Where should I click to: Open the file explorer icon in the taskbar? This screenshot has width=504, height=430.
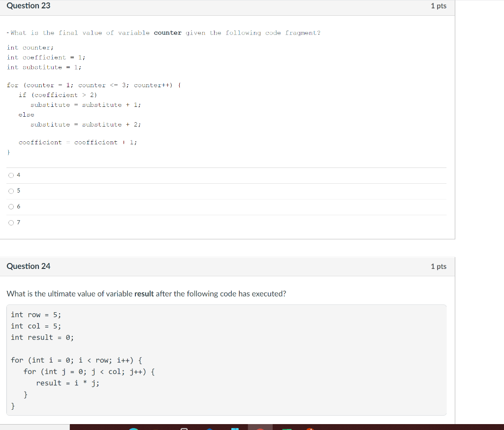pos(184,428)
